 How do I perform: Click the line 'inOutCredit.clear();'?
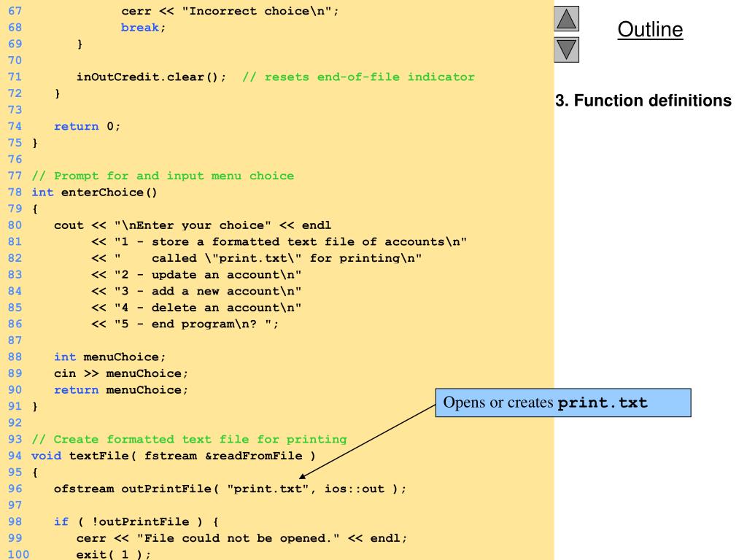[x=152, y=77]
